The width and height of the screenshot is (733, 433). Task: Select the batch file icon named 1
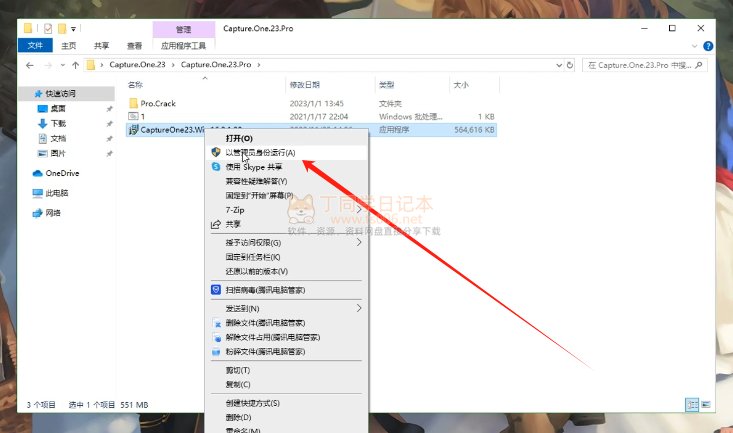[133, 116]
